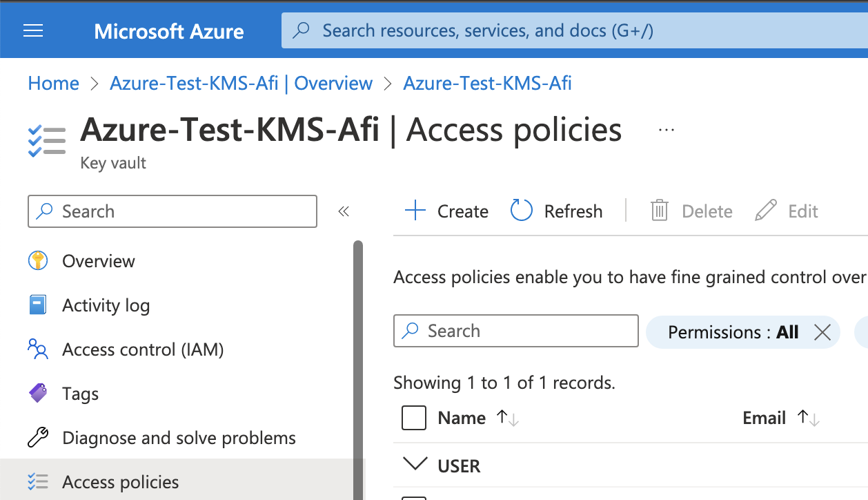Viewport: 868px width, 500px height.
Task: Open the more options ellipsis near the title
Action: point(666,130)
